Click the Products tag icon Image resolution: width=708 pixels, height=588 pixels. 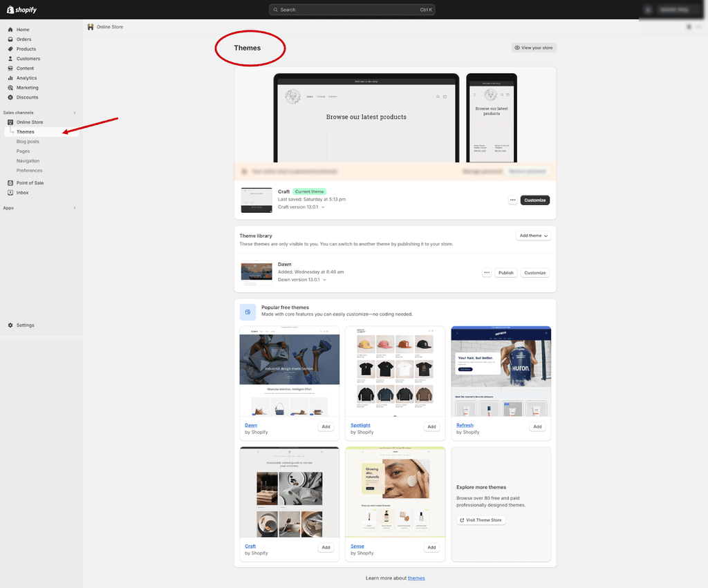pyautogui.click(x=10, y=49)
